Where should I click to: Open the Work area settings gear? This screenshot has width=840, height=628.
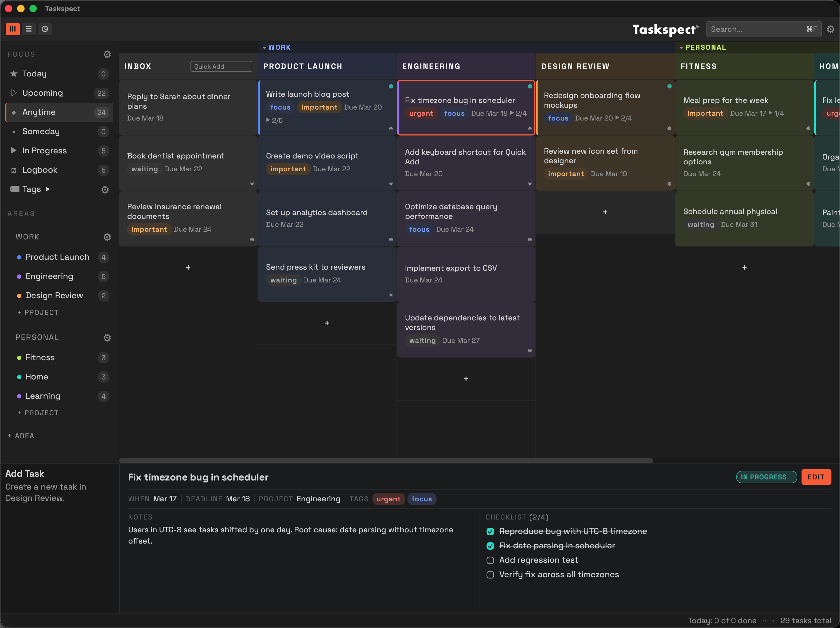107,237
